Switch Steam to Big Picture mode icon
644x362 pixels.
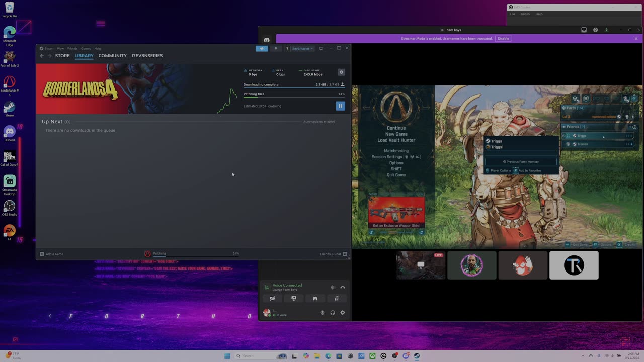click(321, 49)
